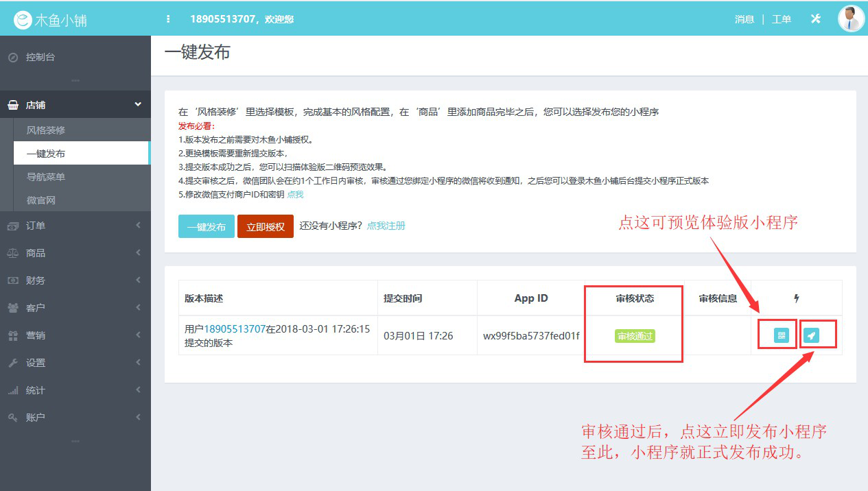Click the lightning bolt column header
The image size is (868, 491).
[796, 298]
